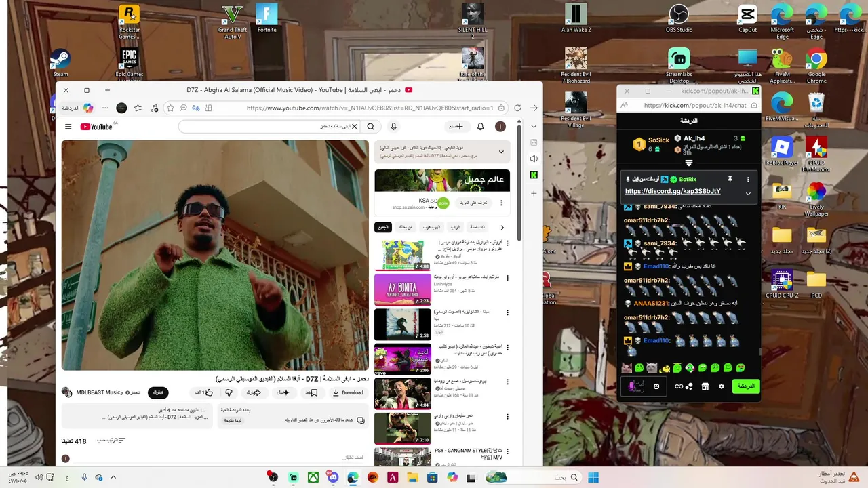Click the Zain ad learn more button
This screenshot has height=488, width=868.
coord(473,203)
